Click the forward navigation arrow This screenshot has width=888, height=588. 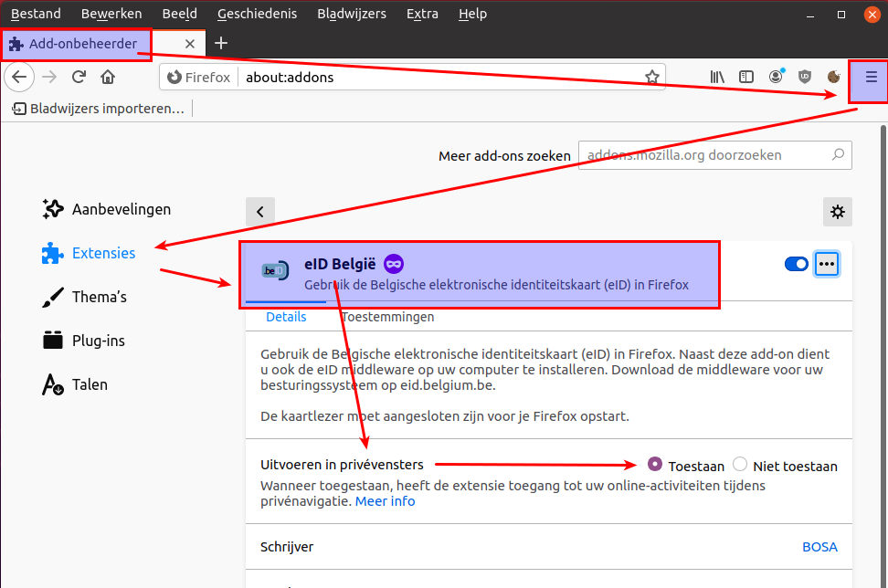tap(50, 77)
